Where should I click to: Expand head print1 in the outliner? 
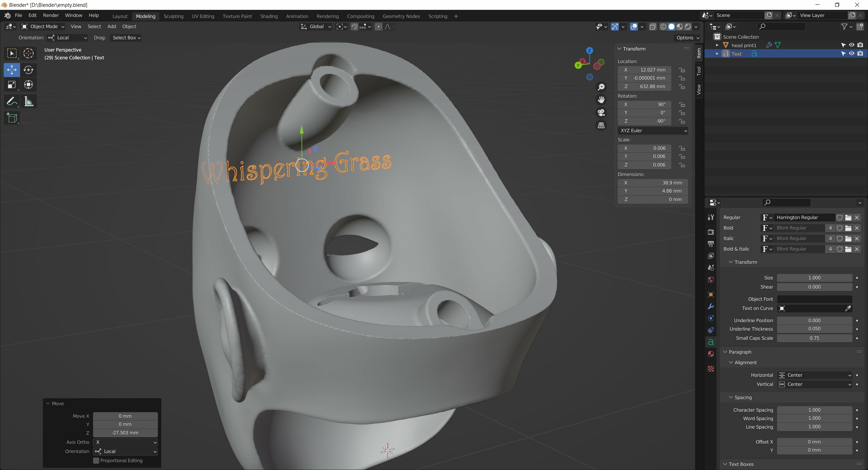(x=717, y=45)
